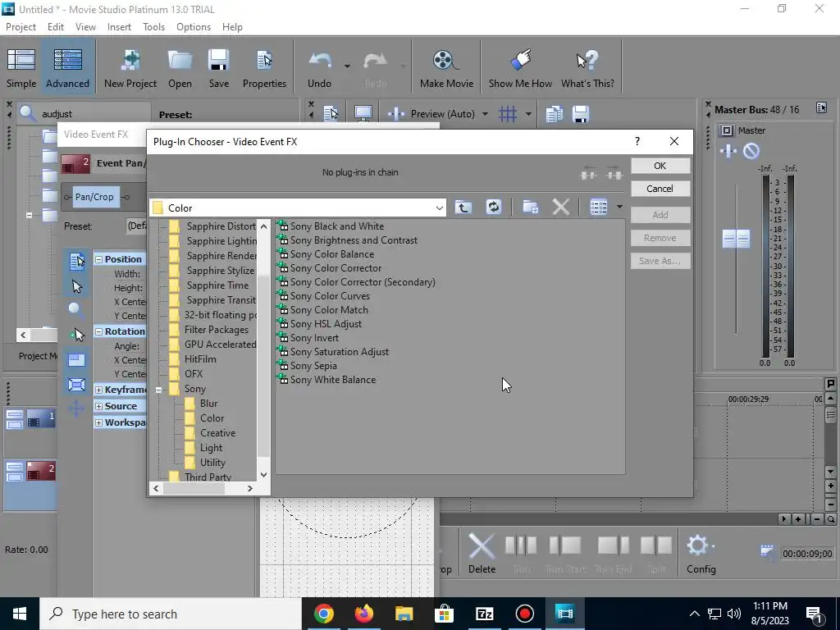Launch Show Me How tutorials
Viewport: 840px width, 630px height.
click(x=520, y=68)
